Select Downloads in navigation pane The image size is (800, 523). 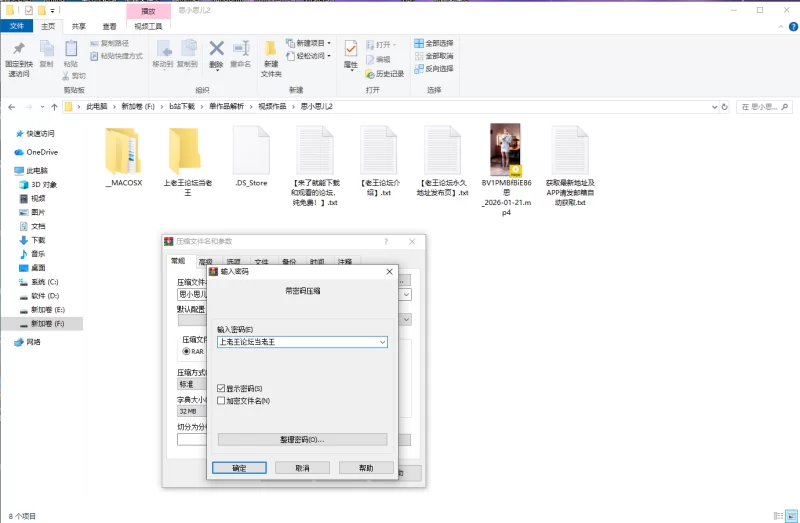38,240
